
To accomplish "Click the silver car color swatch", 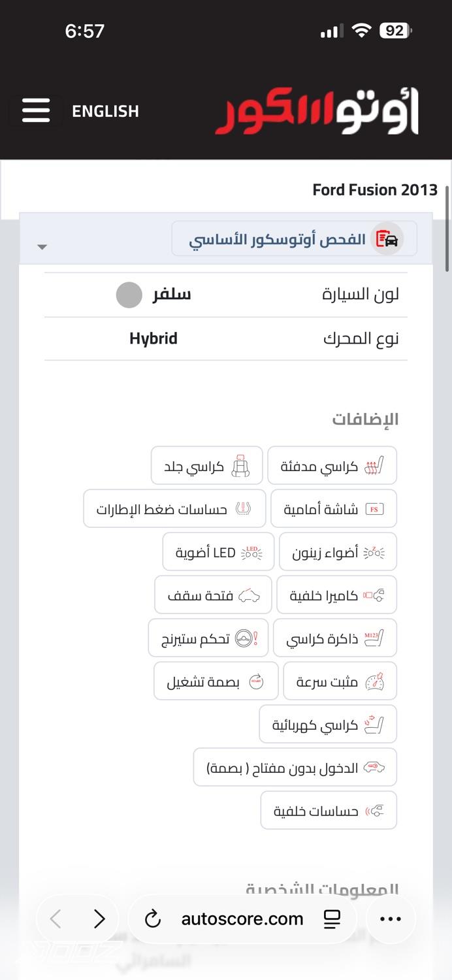I will point(129,295).
